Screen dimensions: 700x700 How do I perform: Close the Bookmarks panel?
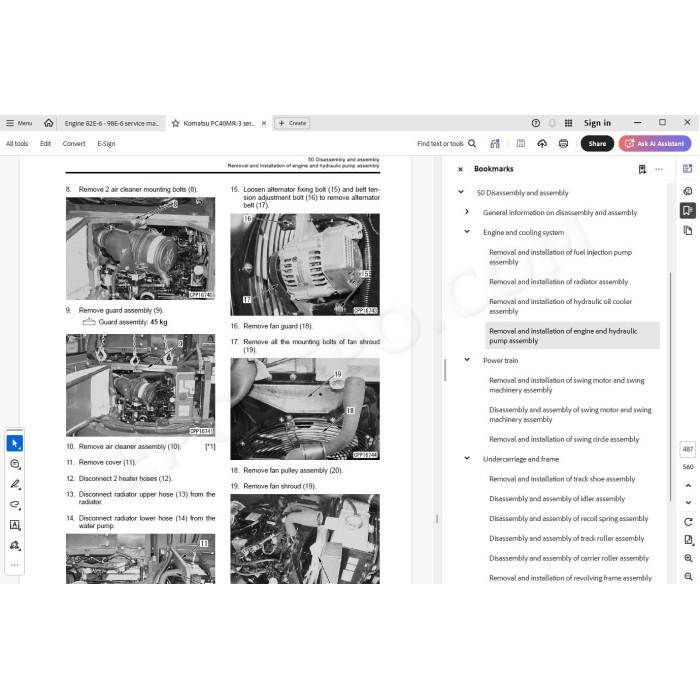460,169
